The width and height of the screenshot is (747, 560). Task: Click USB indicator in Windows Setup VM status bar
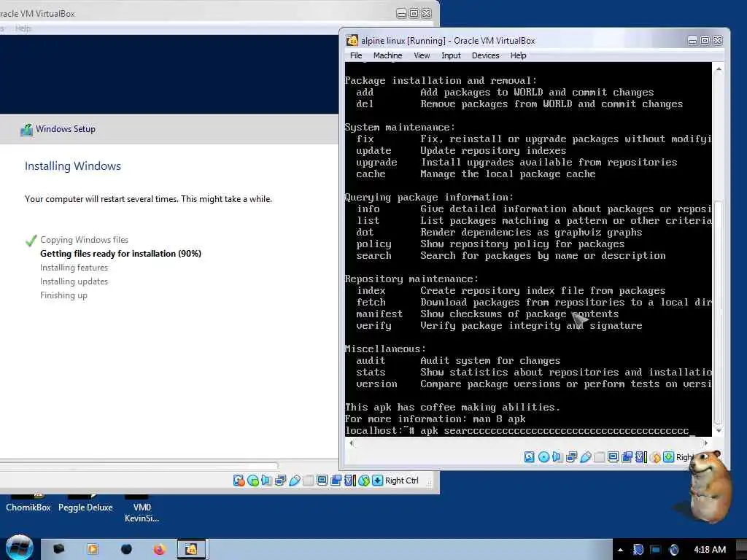click(295, 481)
